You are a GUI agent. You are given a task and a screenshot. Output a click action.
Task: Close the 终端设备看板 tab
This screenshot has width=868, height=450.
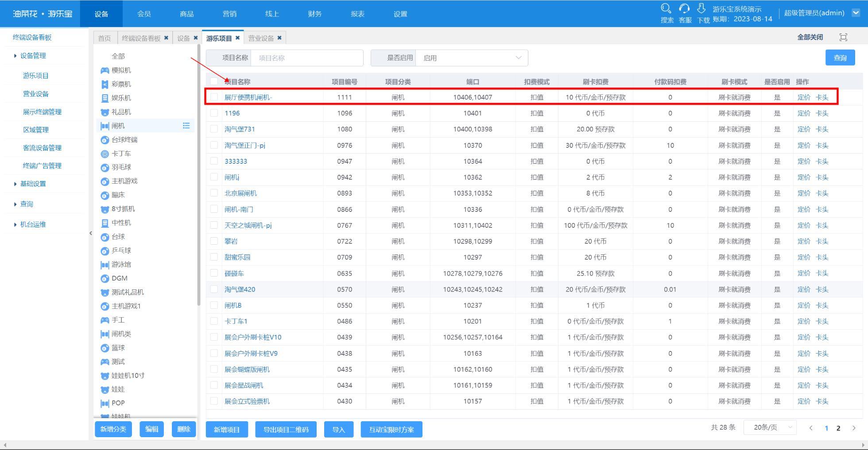pos(166,38)
